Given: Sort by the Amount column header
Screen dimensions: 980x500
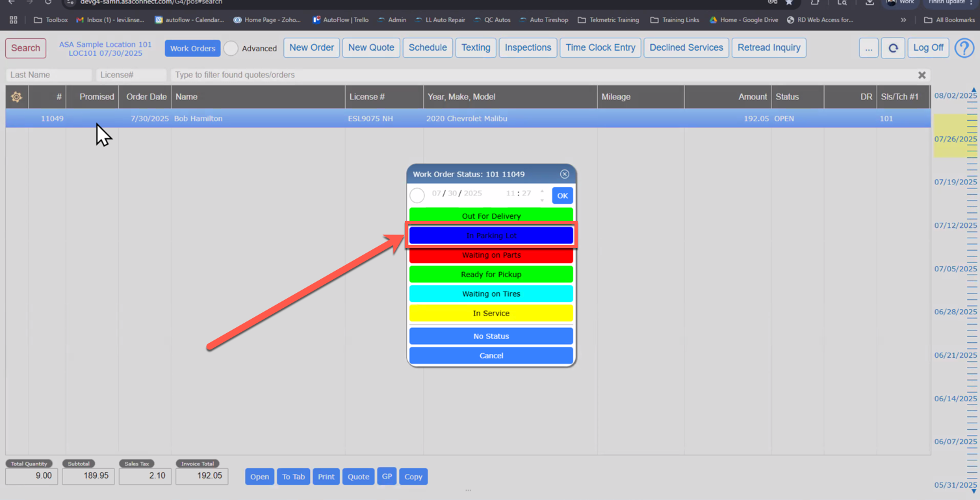Looking at the screenshot, I should (x=728, y=97).
